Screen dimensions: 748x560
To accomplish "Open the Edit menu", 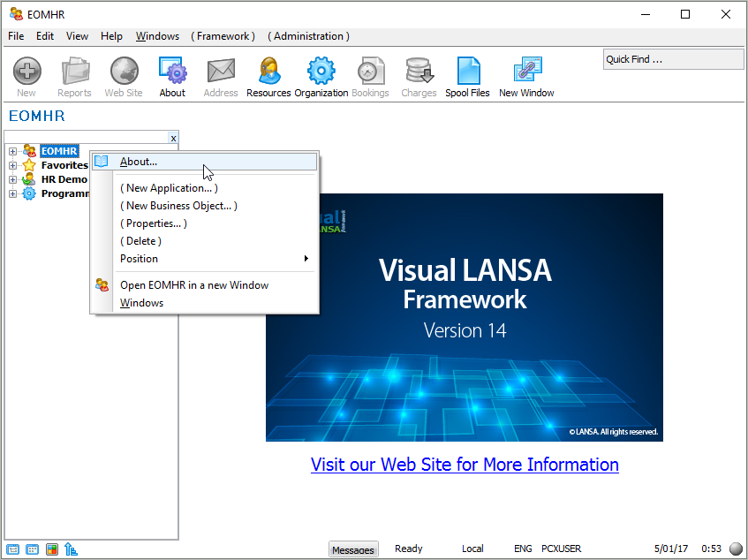I will [x=45, y=36].
